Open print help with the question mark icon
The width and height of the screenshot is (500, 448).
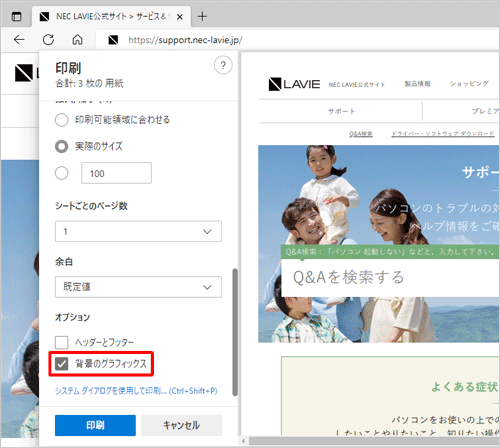[x=223, y=65]
